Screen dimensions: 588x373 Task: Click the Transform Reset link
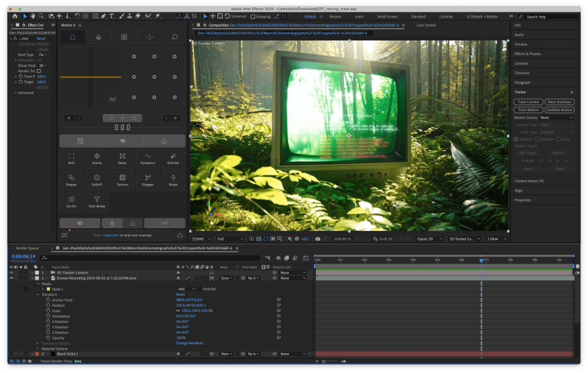coord(180,294)
